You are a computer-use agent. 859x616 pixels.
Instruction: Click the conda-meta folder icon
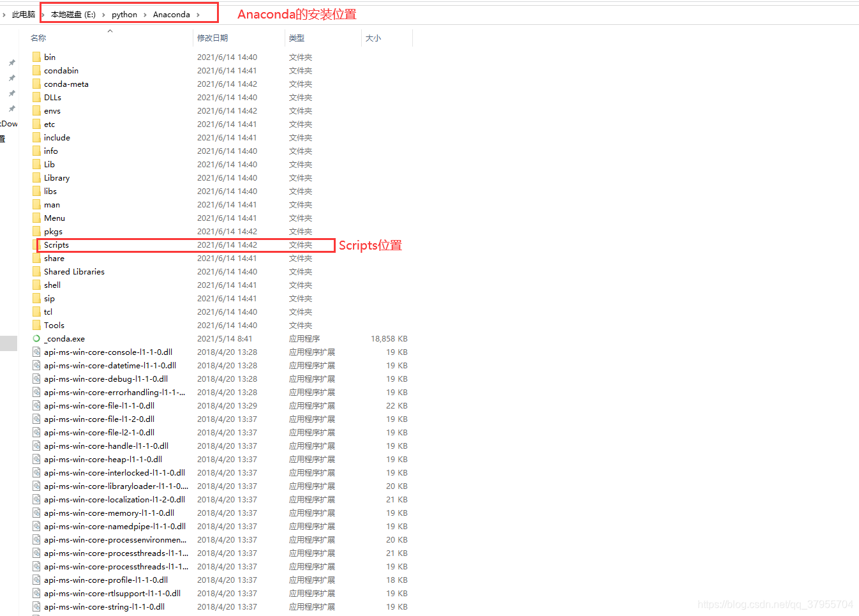[36, 84]
